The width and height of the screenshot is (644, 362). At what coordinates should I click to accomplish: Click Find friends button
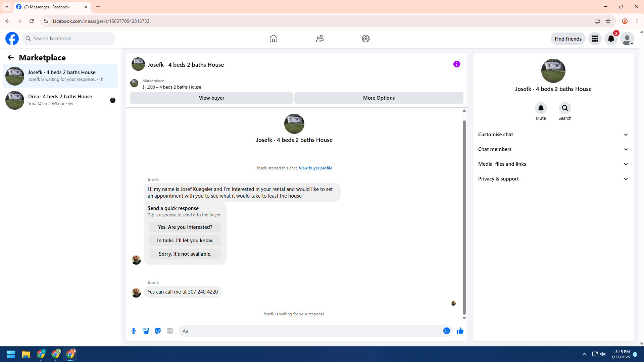pyautogui.click(x=568, y=39)
